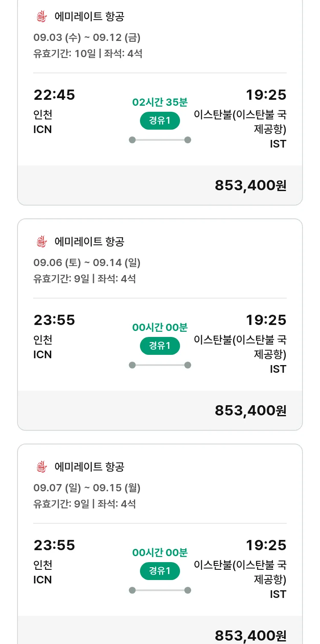Click the route line below 경유1 in 09.03 card
320x644 pixels.
(x=160, y=140)
